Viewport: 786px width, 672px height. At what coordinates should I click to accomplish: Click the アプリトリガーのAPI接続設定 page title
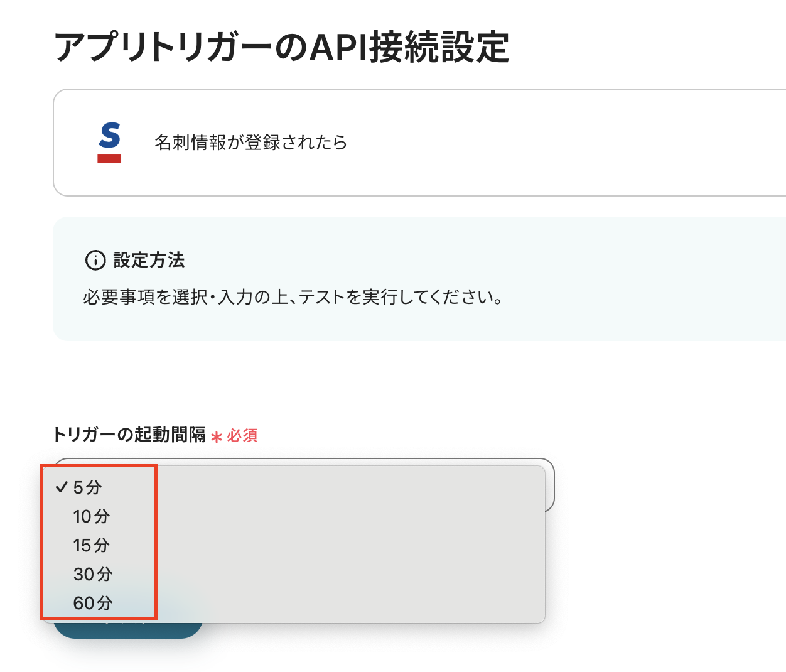tap(281, 48)
